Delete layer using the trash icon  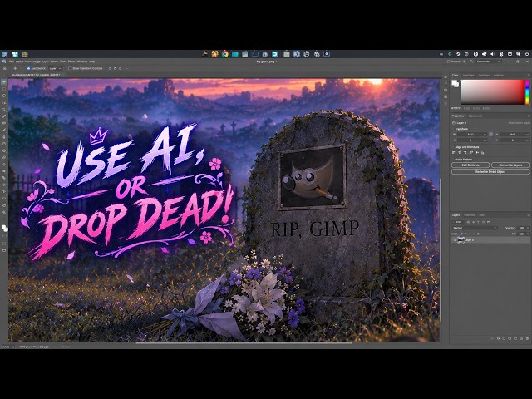[x=527, y=338]
